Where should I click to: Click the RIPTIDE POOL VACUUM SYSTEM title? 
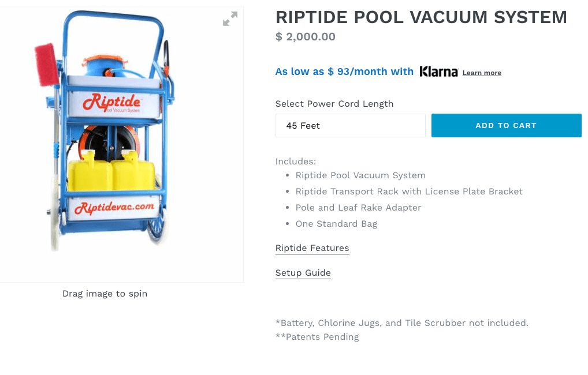pos(421,17)
